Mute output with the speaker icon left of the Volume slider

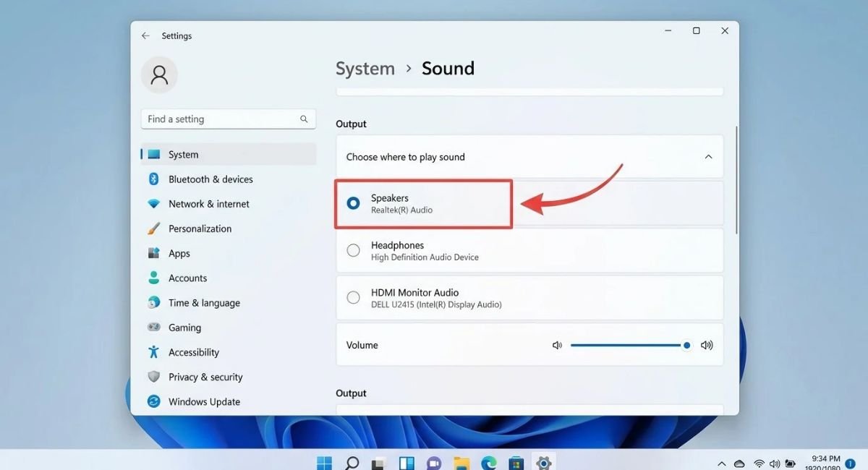point(557,346)
